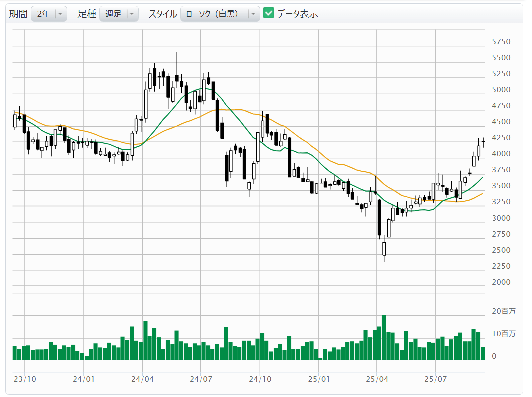Click the 25/01 date axis label

click(318, 379)
